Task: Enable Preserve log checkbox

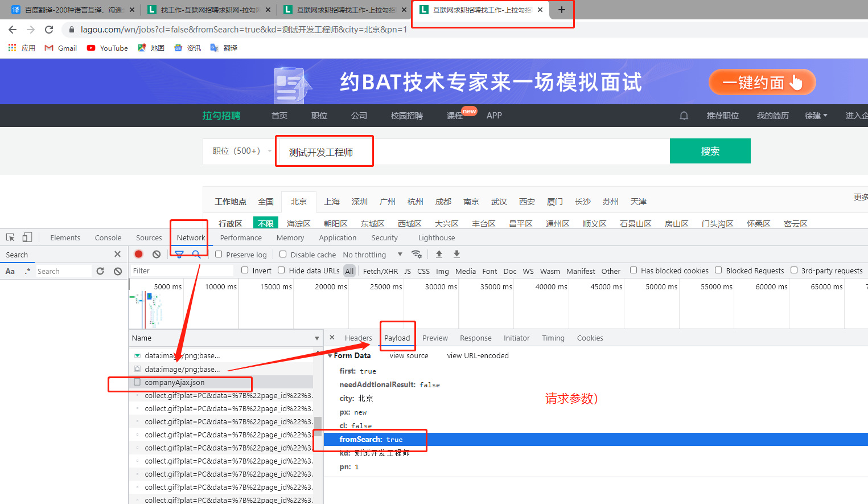Action: (x=219, y=254)
